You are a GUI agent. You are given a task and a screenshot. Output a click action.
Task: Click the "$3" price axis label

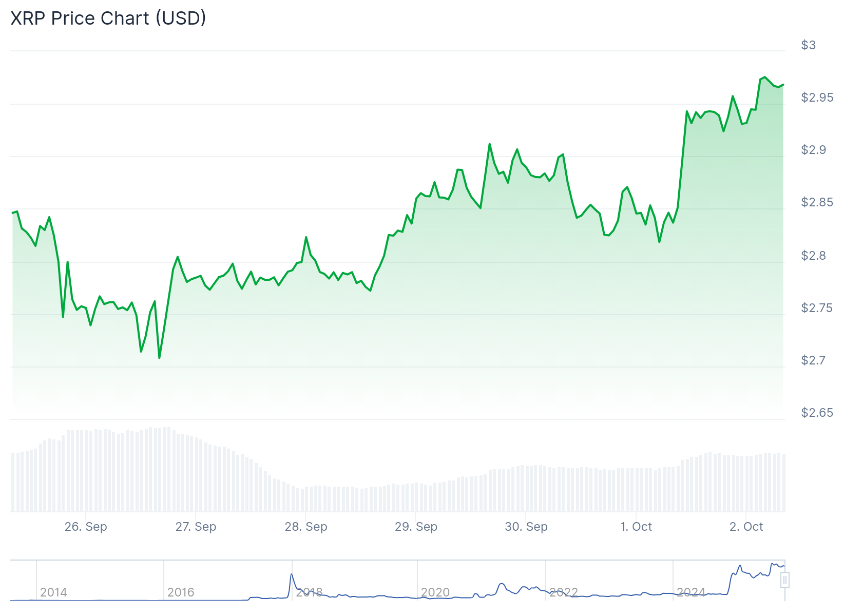(809, 45)
